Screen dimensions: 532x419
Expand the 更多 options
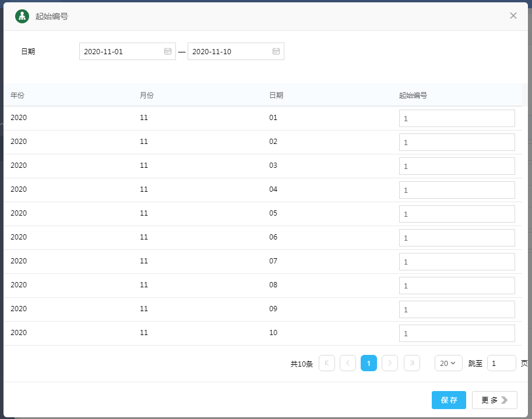[494, 400]
